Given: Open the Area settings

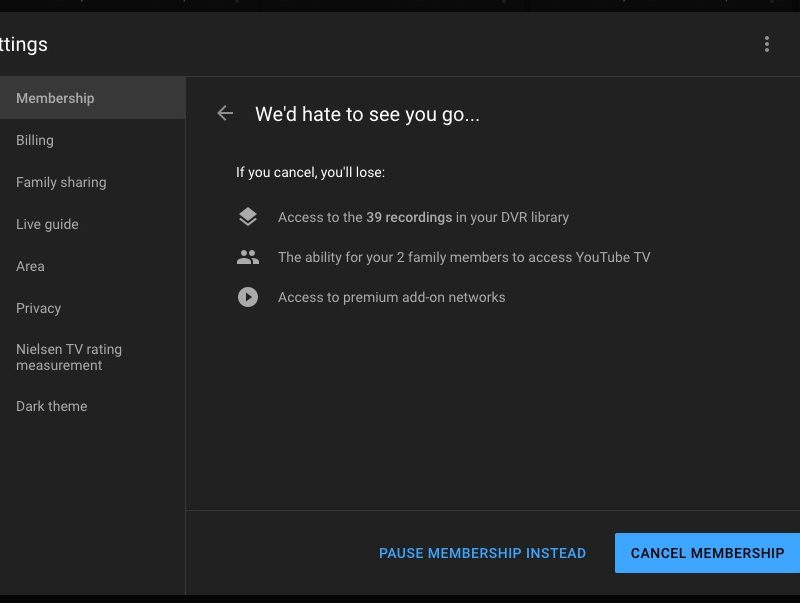Looking at the screenshot, I should click(x=30, y=266).
